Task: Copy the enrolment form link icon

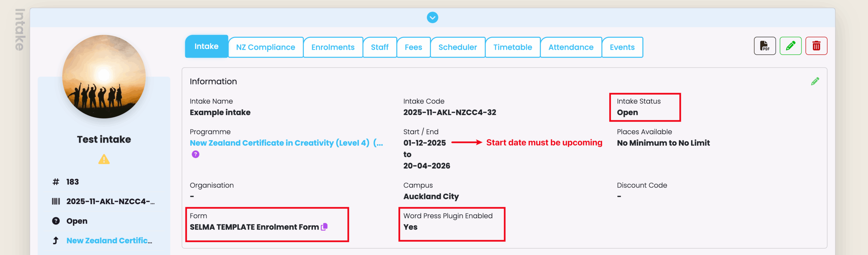Action: [x=324, y=227]
